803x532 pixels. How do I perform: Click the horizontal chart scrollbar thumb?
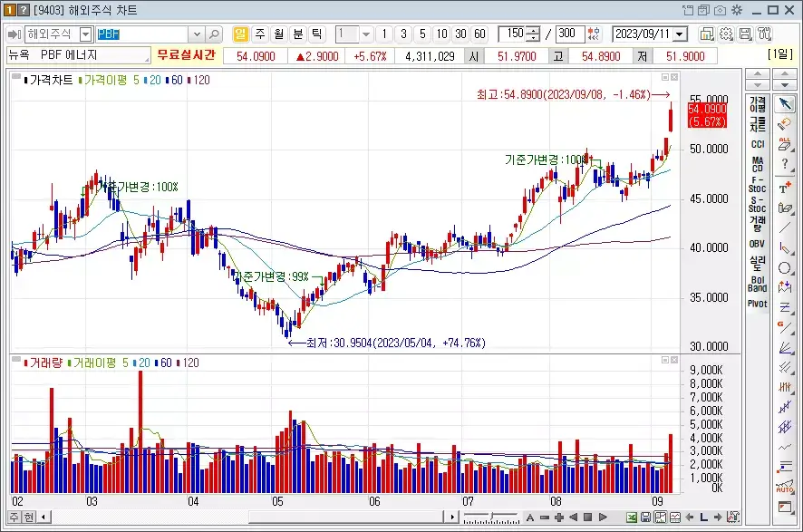(345, 517)
